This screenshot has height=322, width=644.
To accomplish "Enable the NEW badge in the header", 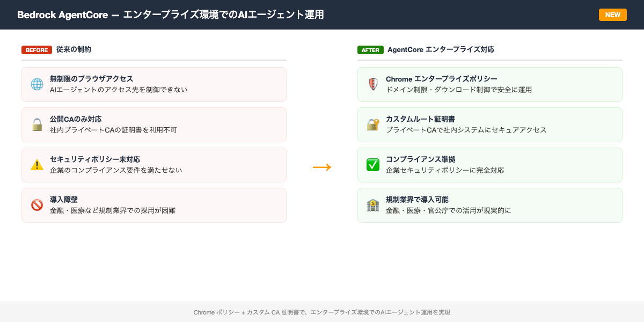I will click(x=612, y=14).
